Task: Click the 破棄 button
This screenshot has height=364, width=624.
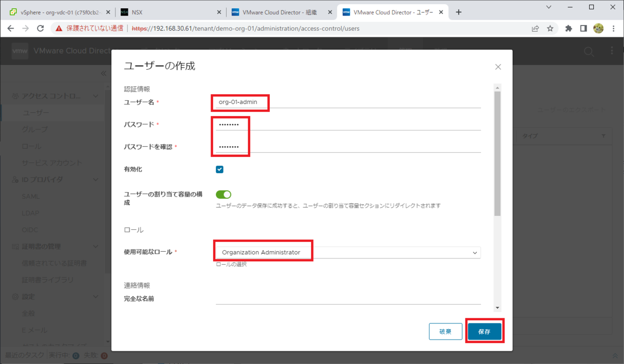Action: 445,331
